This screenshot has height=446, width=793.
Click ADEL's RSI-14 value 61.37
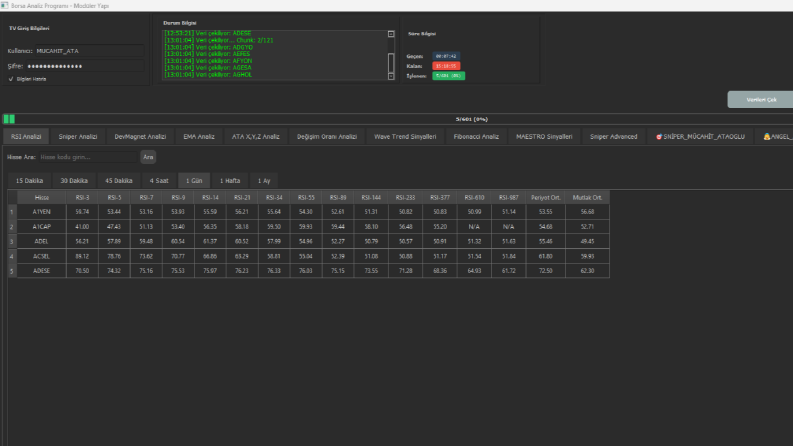(210, 241)
